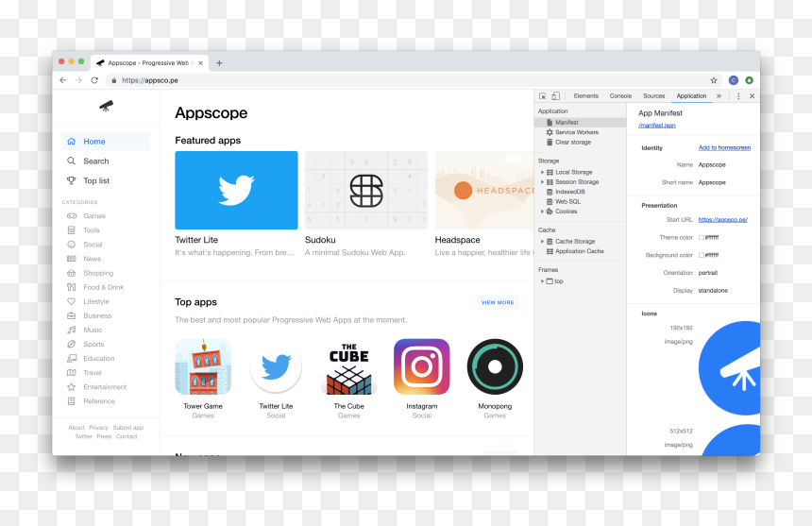Open the Sudoku featured card image

point(366,191)
